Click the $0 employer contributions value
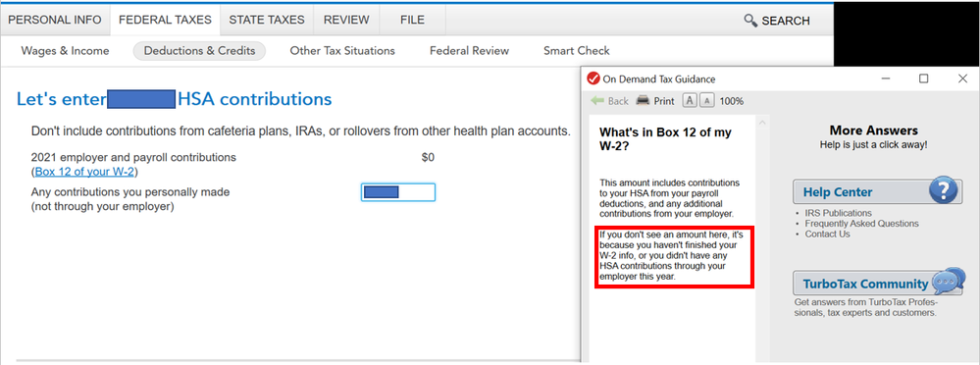 [428, 158]
